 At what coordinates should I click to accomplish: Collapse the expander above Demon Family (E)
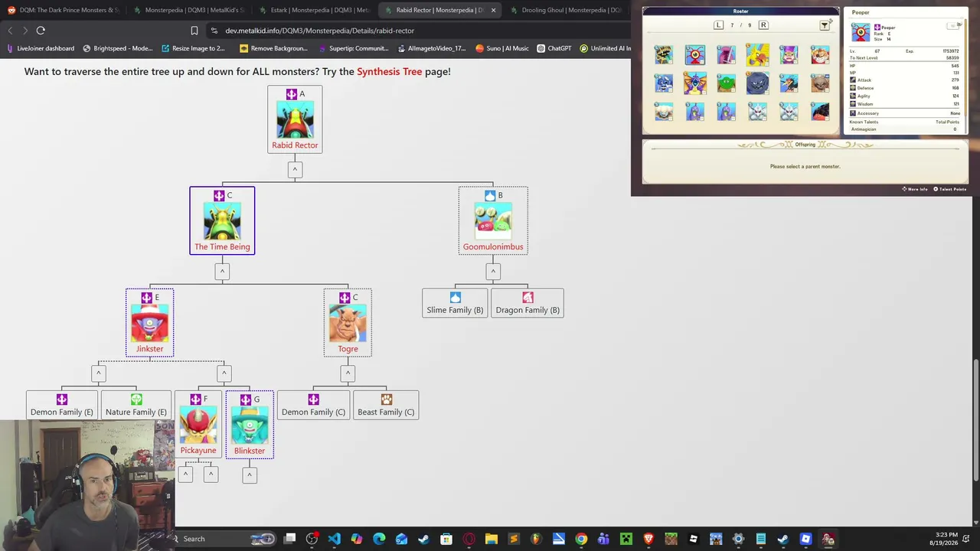tap(98, 373)
